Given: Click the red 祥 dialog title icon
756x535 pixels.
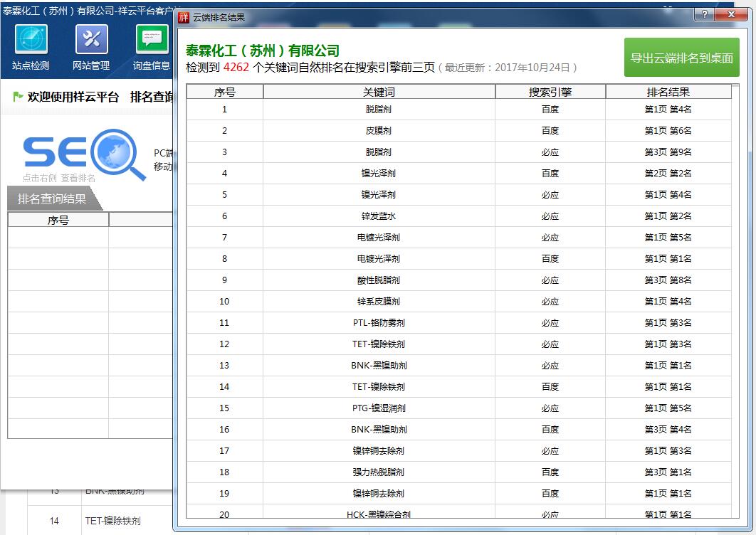Looking at the screenshot, I should coord(184,17).
